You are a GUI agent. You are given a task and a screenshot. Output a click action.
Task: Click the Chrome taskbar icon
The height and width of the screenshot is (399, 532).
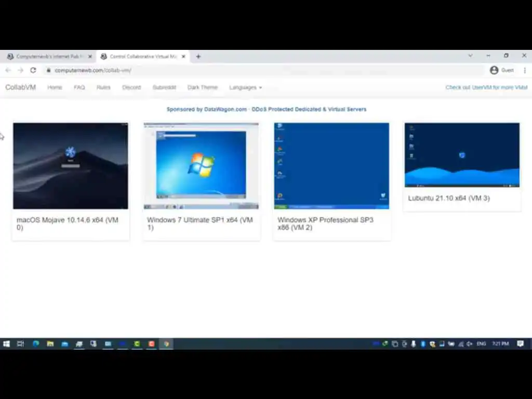166,344
